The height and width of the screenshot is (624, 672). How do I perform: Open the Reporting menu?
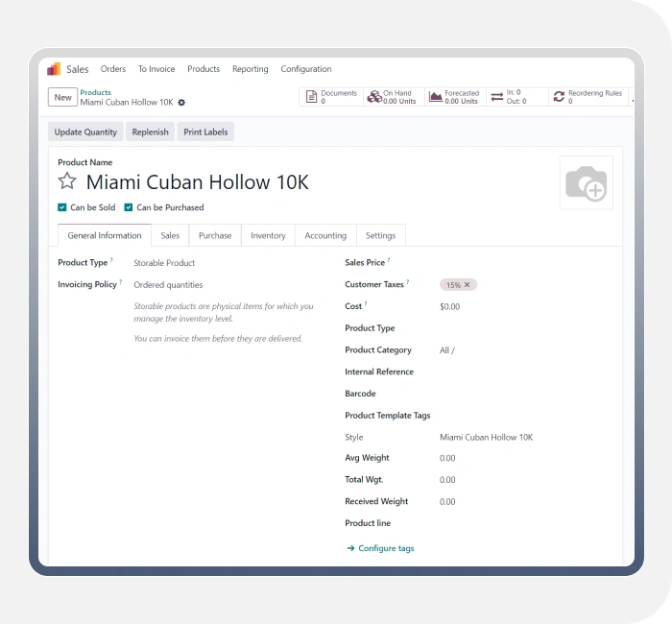[251, 69]
